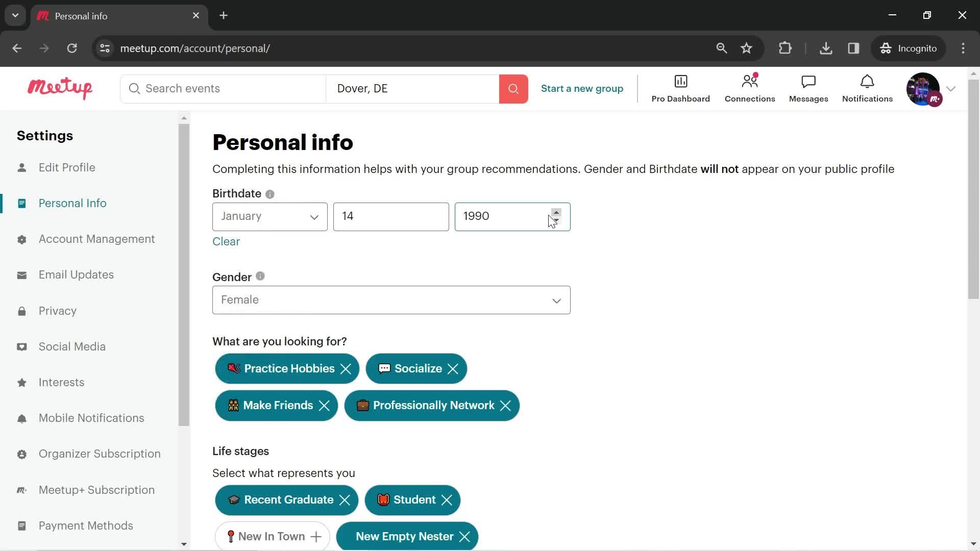Image resolution: width=980 pixels, height=551 pixels.
Task: Remove the Socialize tag
Action: pyautogui.click(x=453, y=369)
